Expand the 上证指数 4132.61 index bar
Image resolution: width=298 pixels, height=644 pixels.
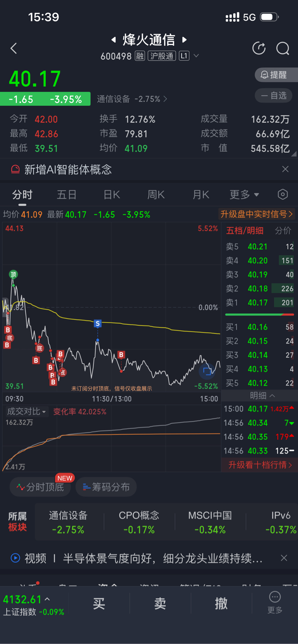[x=34, y=605]
